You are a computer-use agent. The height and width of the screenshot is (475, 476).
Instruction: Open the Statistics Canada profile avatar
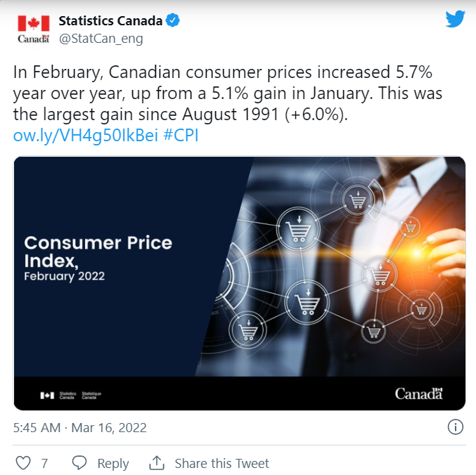tap(33, 29)
